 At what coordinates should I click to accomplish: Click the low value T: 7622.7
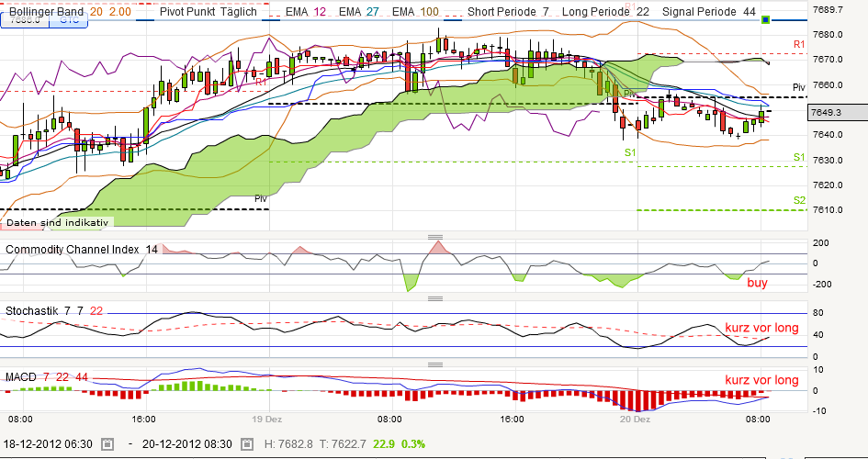click(x=343, y=443)
